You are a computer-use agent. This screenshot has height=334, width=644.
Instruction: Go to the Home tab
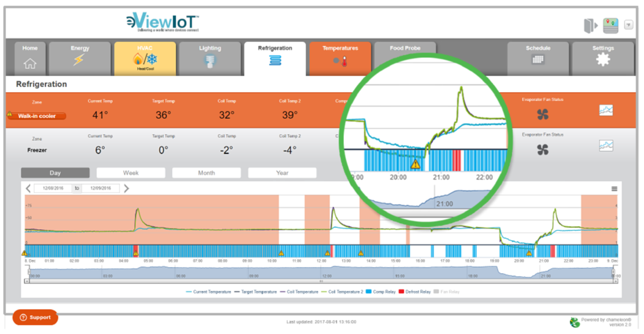click(30, 58)
